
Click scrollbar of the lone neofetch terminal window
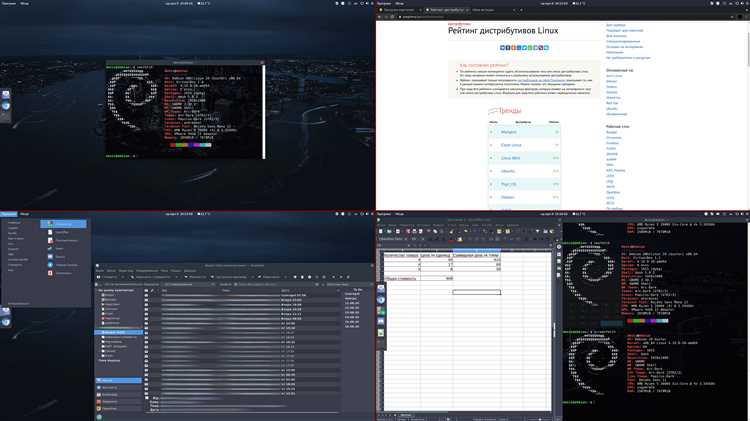coord(264,112)
